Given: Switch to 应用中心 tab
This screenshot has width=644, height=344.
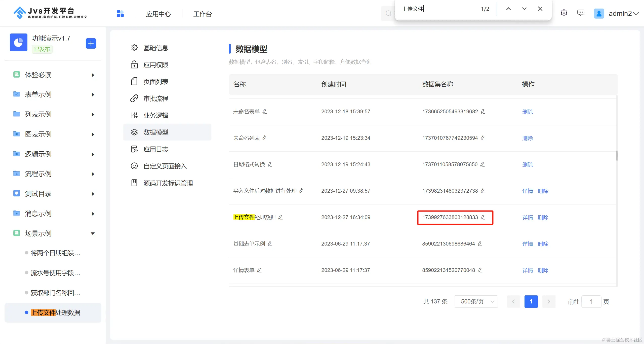Looking at the screenshot, I should pos(158,14).
